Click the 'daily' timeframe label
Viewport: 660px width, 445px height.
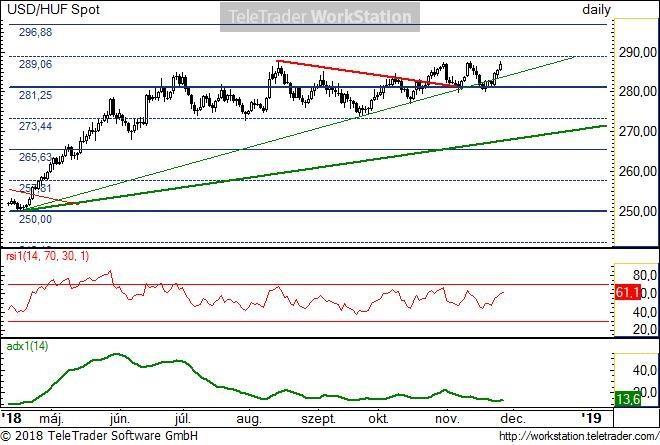(x=596, y=9)
